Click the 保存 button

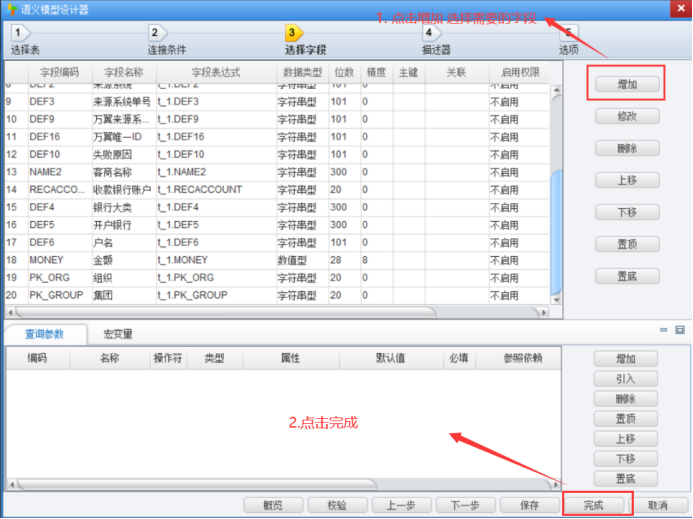pos(529,505)
